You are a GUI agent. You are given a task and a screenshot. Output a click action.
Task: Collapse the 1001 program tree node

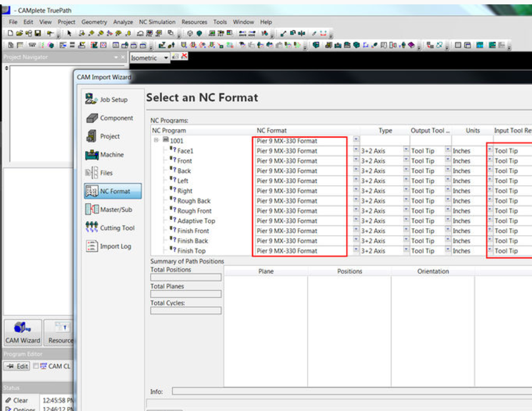[156, 140]
